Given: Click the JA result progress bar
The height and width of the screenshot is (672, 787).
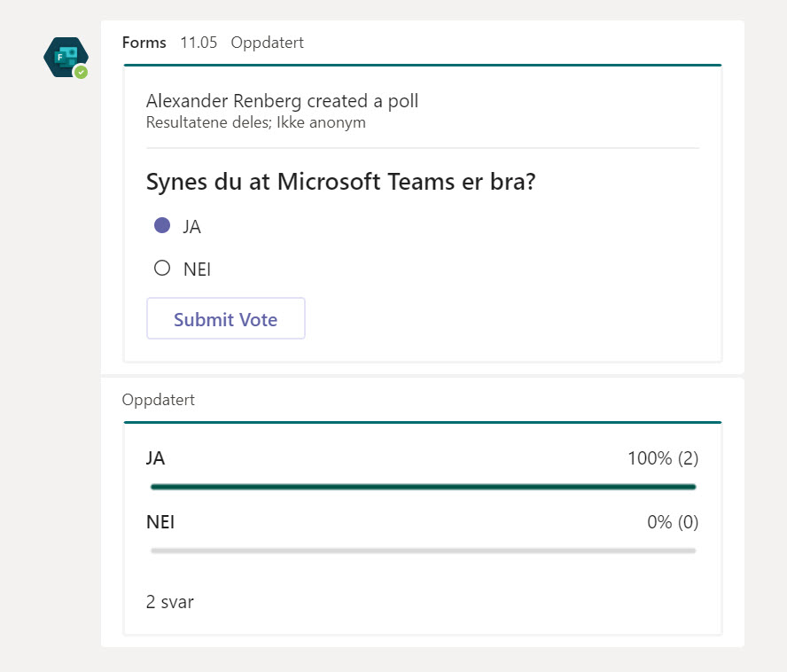Looking at the screenshot, I should click(423, 486).
